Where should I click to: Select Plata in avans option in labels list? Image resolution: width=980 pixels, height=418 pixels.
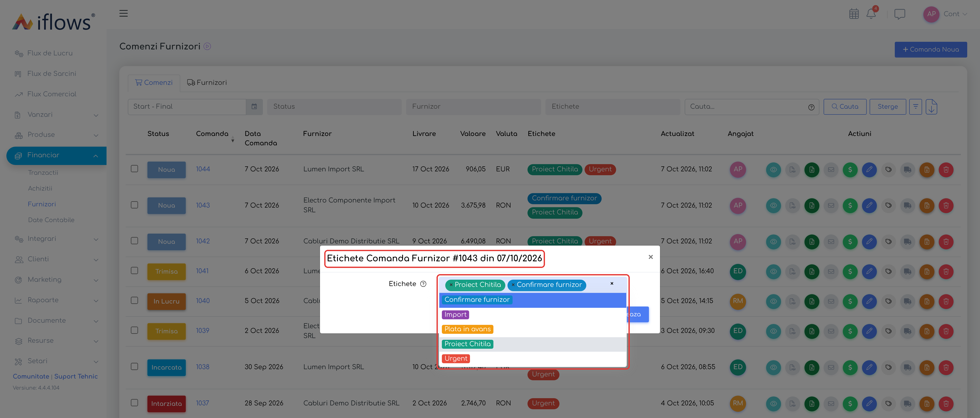pyautogui.click(x=532, y=329)
